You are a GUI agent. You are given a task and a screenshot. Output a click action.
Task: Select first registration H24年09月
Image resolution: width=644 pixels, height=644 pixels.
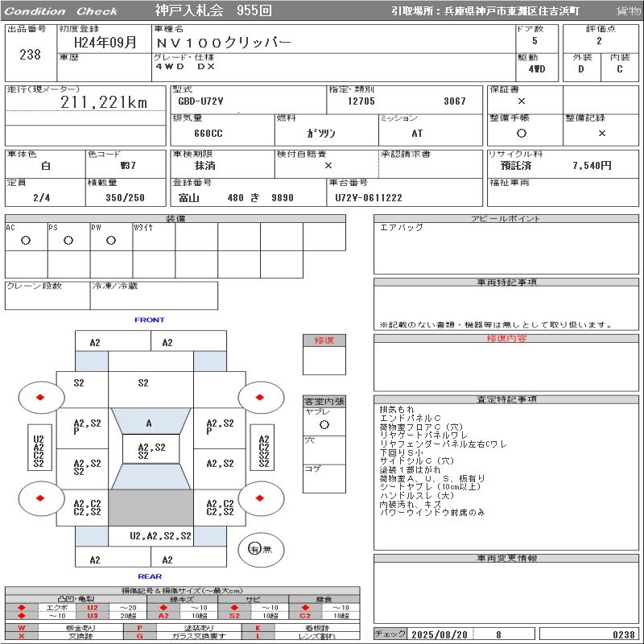click(x=105, y=42)
